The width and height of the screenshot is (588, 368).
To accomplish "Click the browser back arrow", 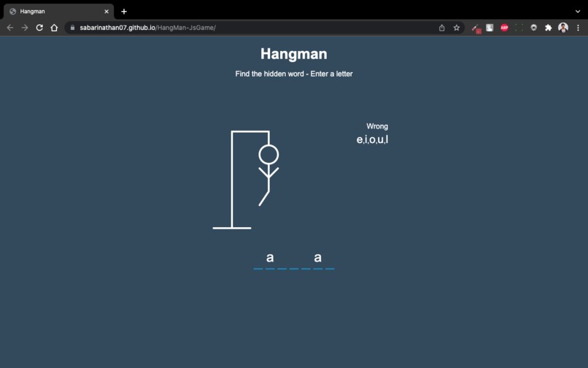I will (10, 28).
